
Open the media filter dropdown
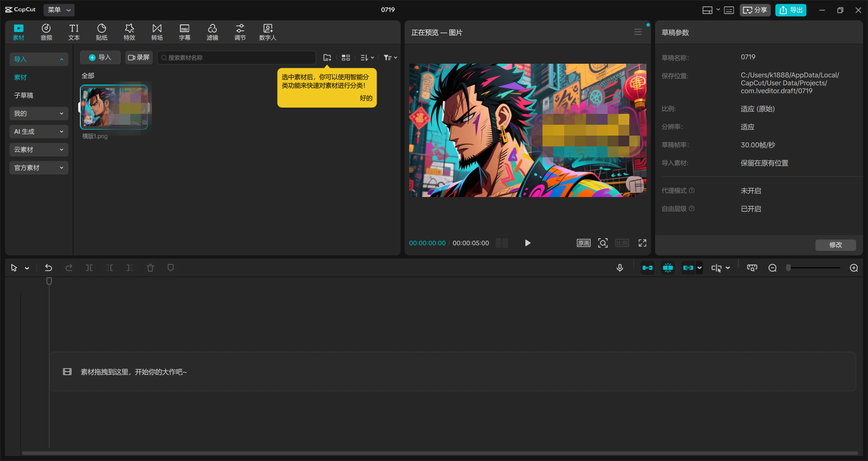pos(390,57)
